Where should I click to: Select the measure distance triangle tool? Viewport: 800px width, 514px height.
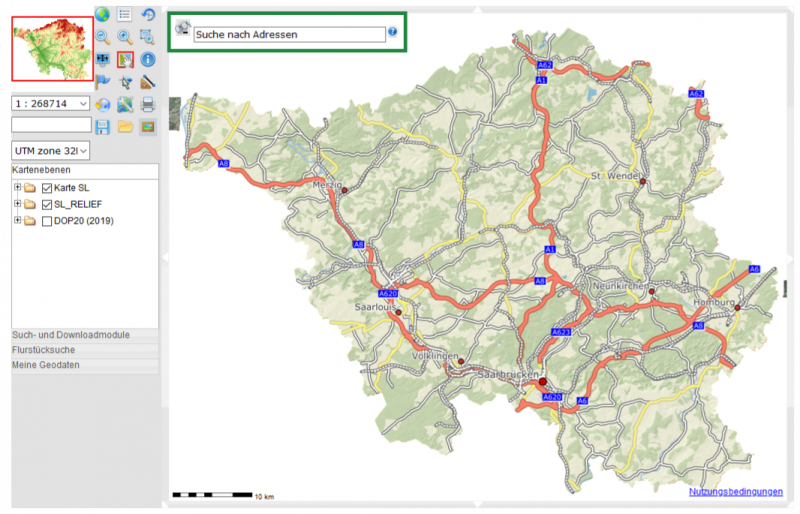pyautogui.click(x=148, y=82)
